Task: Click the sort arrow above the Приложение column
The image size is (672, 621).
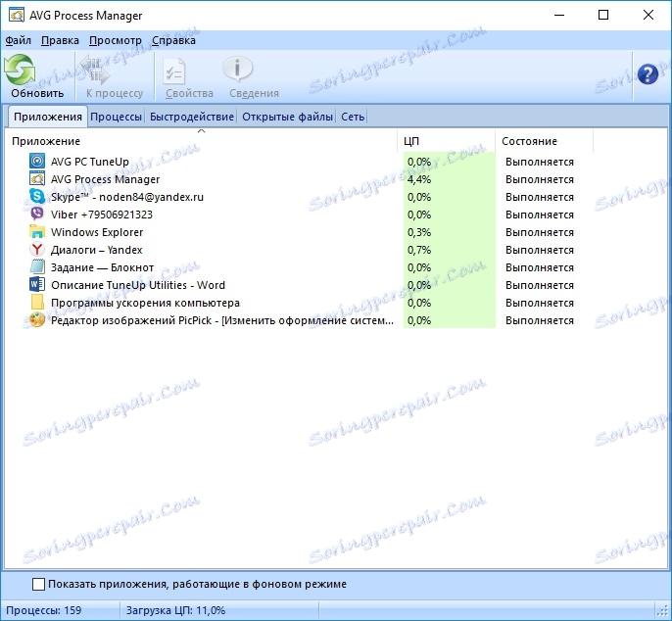Action: 201,131
